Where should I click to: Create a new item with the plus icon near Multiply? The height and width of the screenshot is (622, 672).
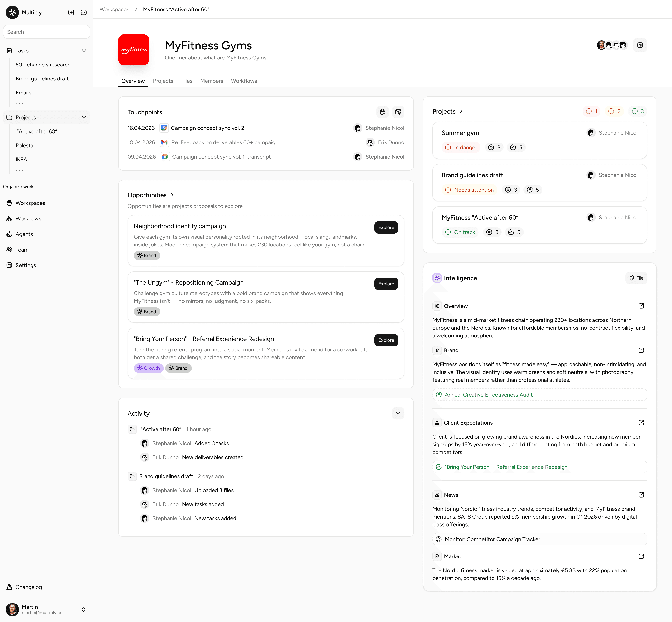point(71,12)
